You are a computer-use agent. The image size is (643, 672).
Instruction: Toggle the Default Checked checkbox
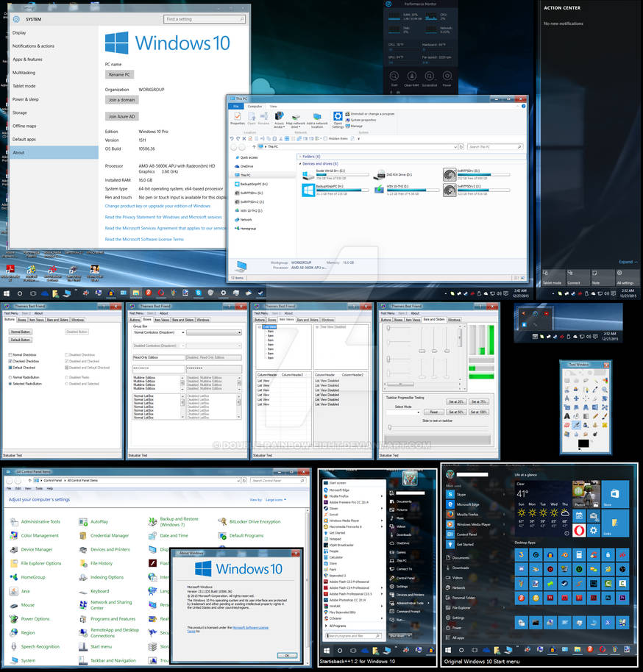tap(10, 368)
